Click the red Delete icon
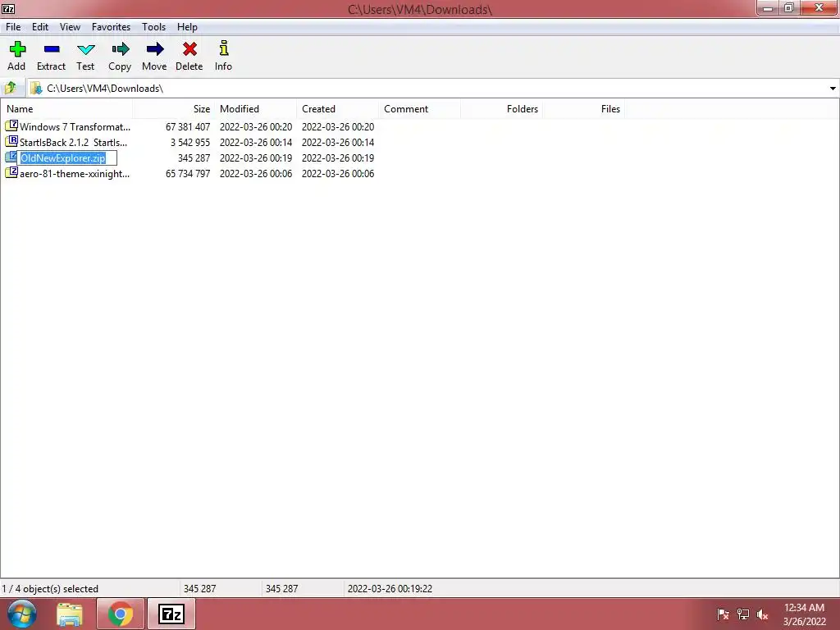This screenshot has width=840, height=630. [189, 49]
